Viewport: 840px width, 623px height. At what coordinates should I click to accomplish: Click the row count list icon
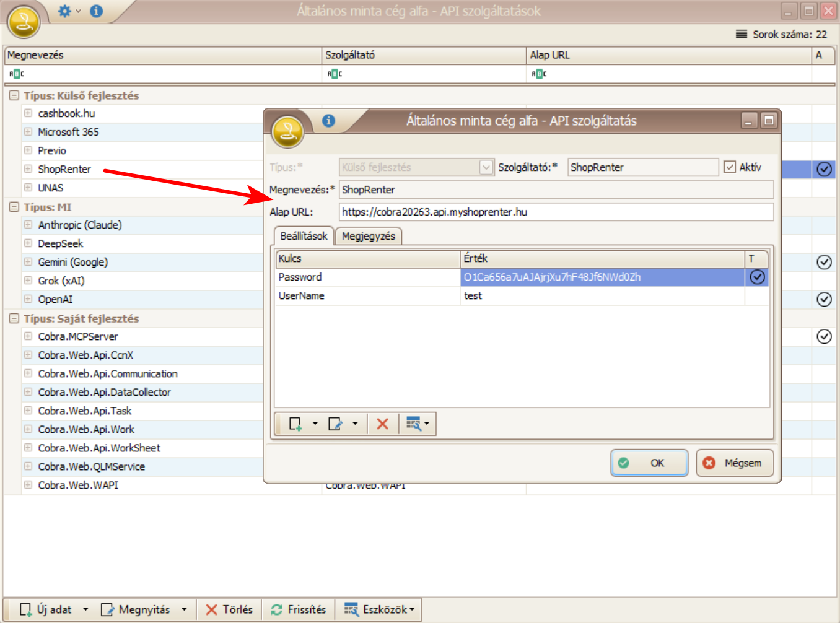coord(742,34)
